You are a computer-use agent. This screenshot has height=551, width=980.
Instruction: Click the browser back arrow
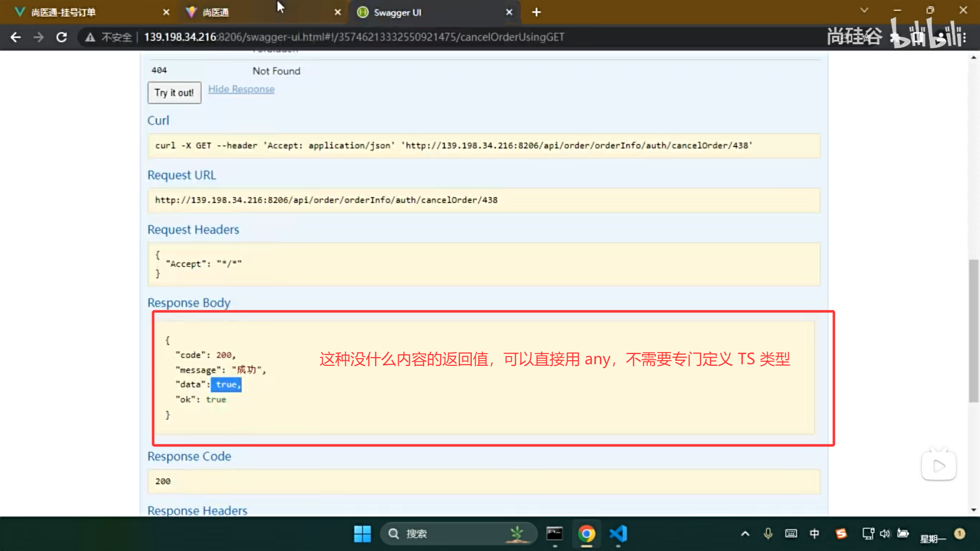point(16,37)
